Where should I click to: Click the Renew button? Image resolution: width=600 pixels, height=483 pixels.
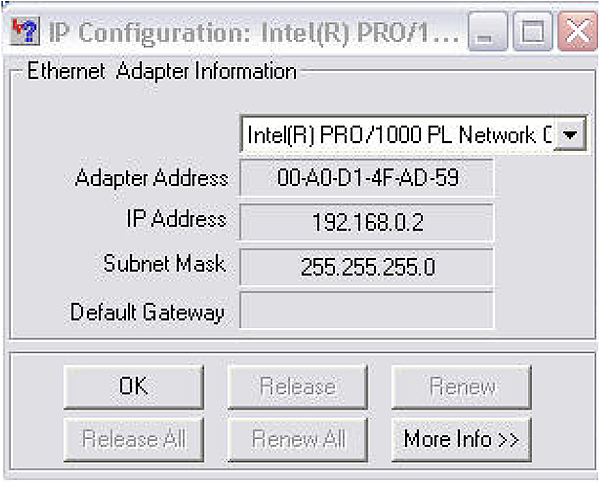(461, 387)
